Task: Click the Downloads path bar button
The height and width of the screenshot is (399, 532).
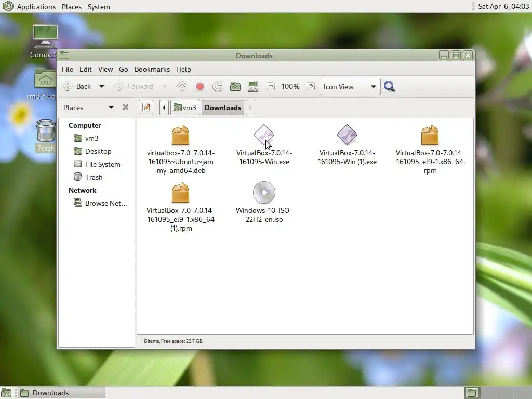Action: 223,108
